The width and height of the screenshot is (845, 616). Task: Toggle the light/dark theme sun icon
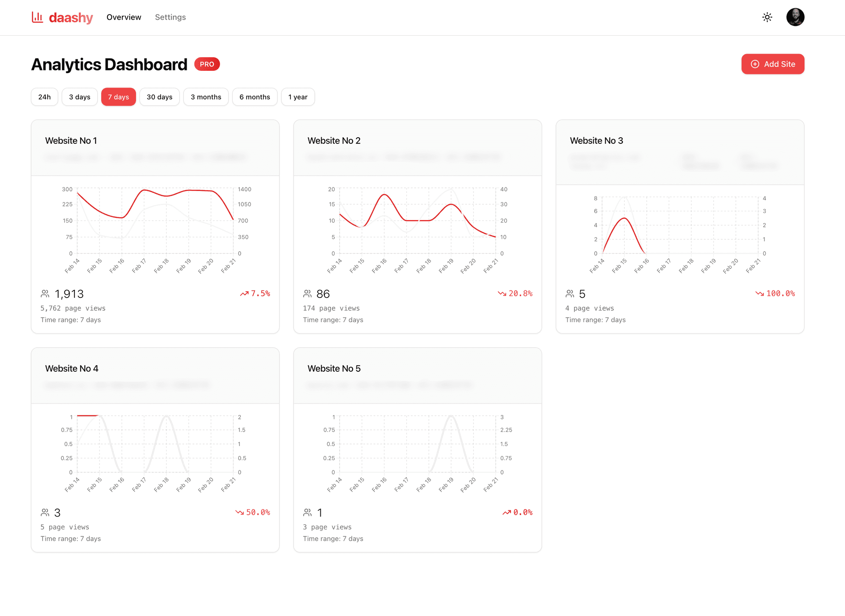pyautogui.click(x=767, y=17)
